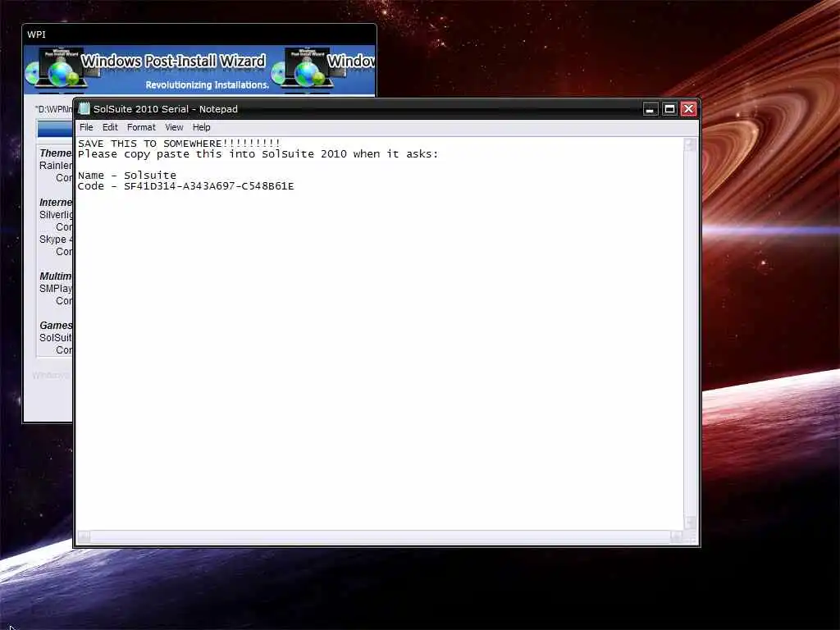Click the Rainlendar entry in WPI list
The height and width of the screenshot is (630, 840).
55,166
